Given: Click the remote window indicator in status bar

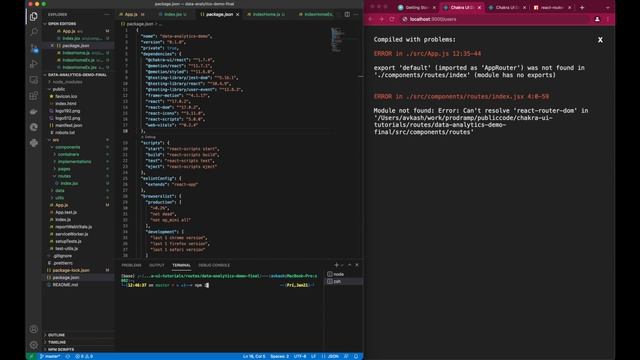Looking at the screenshot, I should (x=31, y=356).
